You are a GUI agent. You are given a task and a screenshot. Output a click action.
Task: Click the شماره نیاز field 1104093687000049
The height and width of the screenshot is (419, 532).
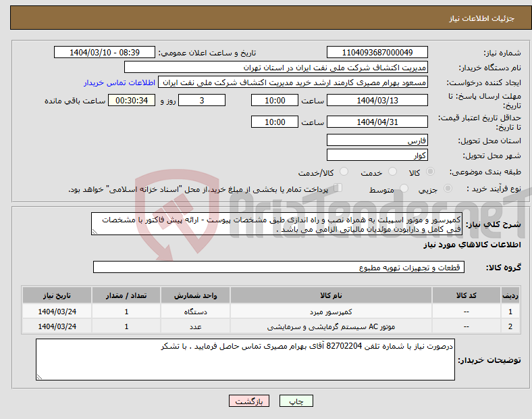pyautogui.click(x=377, y=53)
